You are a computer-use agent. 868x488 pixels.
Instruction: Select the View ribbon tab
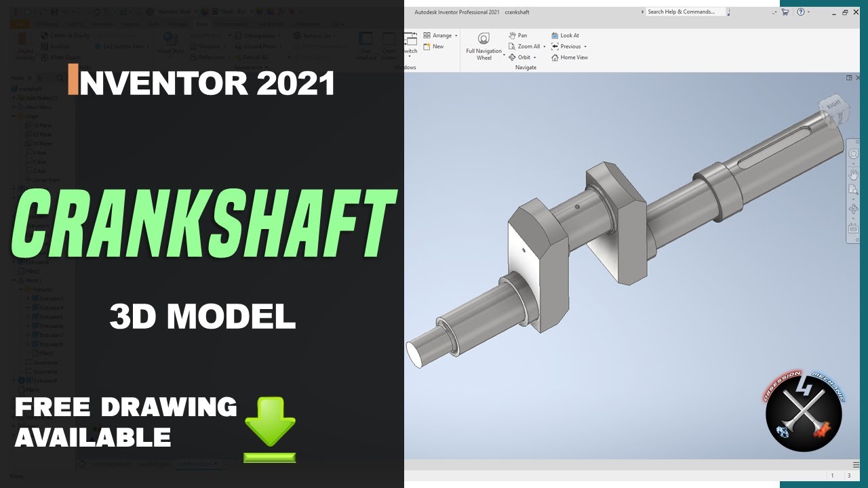201,24
